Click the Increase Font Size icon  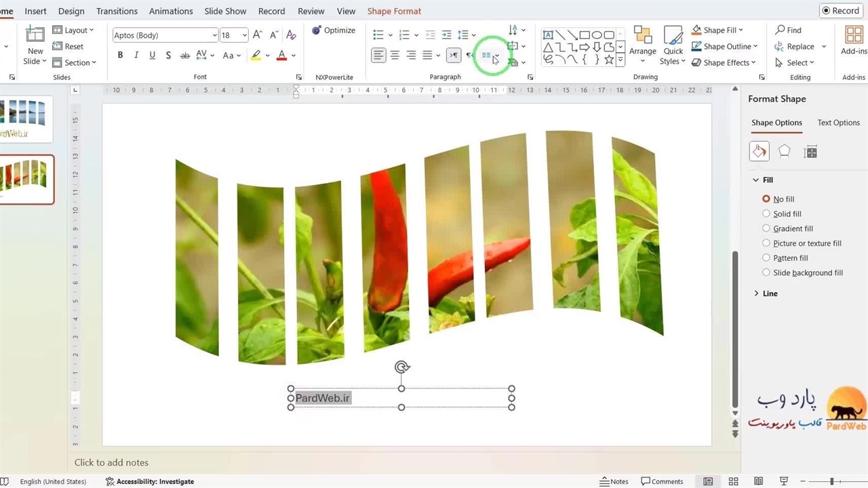point(257,35)
